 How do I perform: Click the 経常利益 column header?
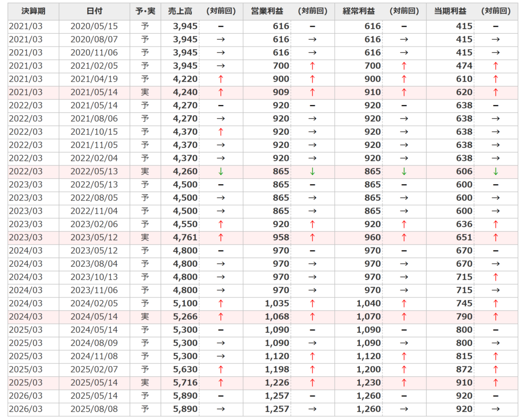coord(358,11)
